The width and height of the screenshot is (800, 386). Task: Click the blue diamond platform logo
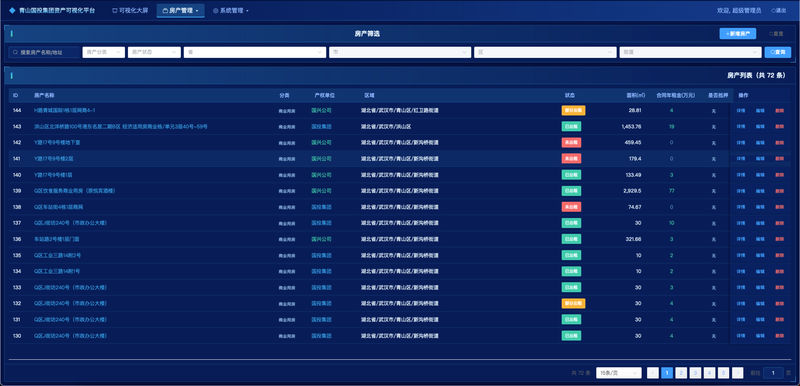click(x=12, y=10)
